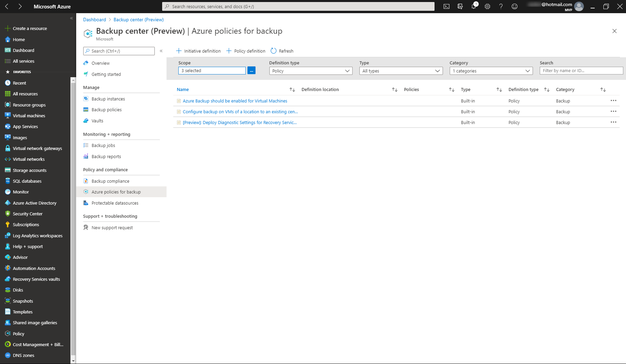The image size is (626, 364).
Task: Collapse the left portal sidebar
Action: [x=71, y=18]
